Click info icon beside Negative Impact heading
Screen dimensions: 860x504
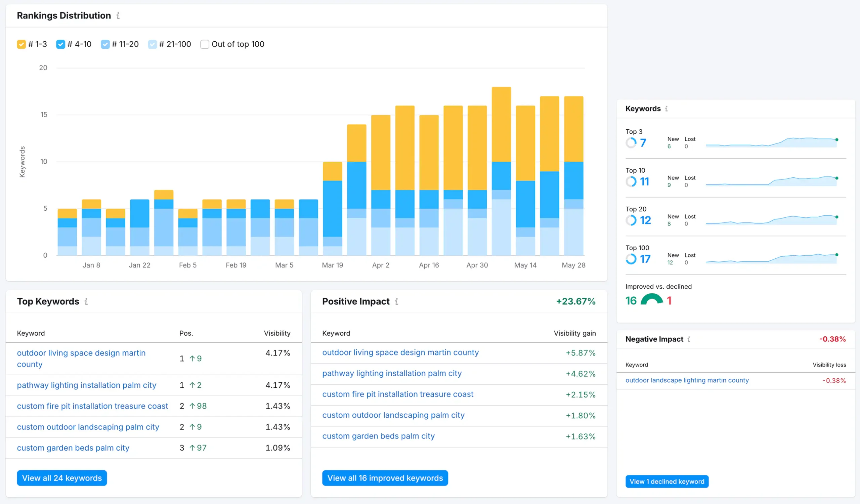coord(689,339)
